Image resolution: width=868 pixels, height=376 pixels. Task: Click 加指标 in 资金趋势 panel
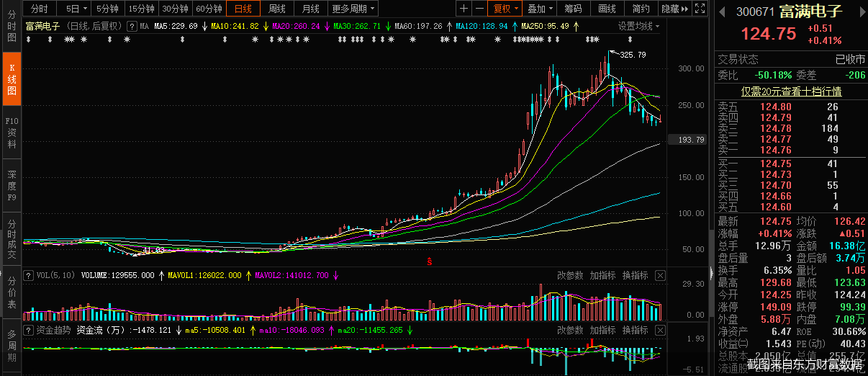pyautogui.click(x=603, y=330)
